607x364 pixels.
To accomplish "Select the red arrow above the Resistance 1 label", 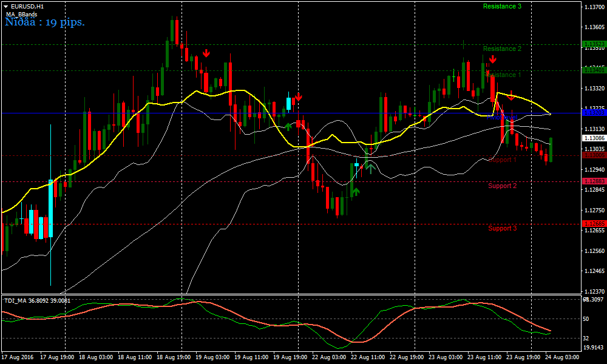I will tap(493, 59).
